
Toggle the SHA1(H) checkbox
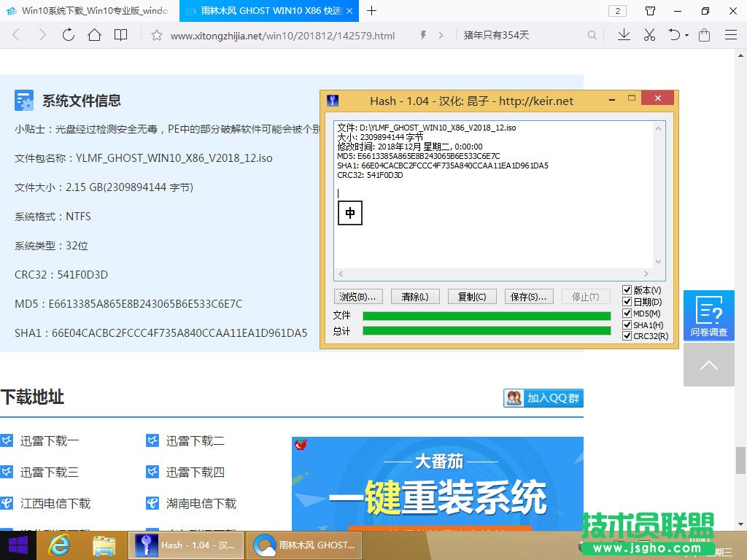point(626,323)
